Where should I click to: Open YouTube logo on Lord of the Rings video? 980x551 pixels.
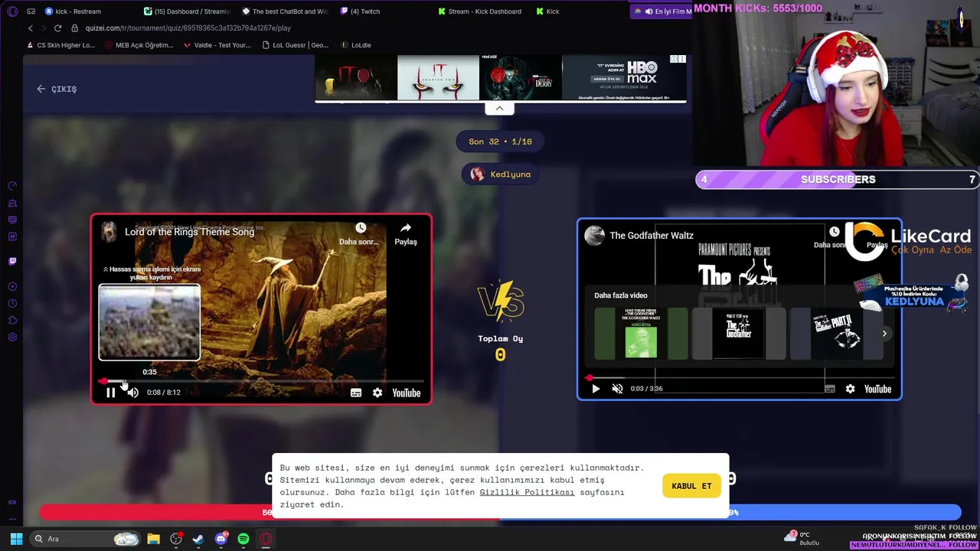click(x=407, y=393)
